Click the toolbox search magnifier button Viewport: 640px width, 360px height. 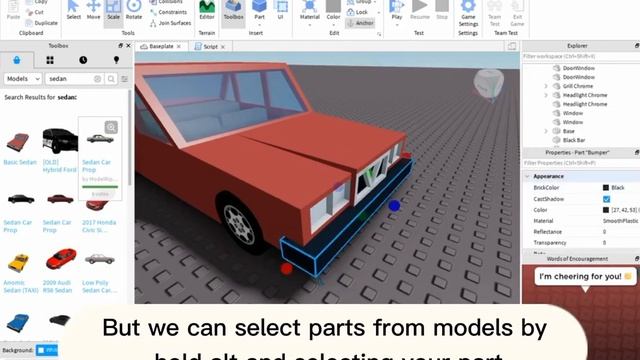click(x=111, y=79)
